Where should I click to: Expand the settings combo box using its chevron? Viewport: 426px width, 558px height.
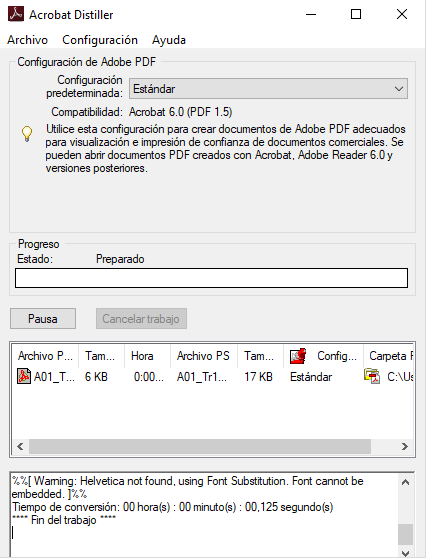(399, 89)
